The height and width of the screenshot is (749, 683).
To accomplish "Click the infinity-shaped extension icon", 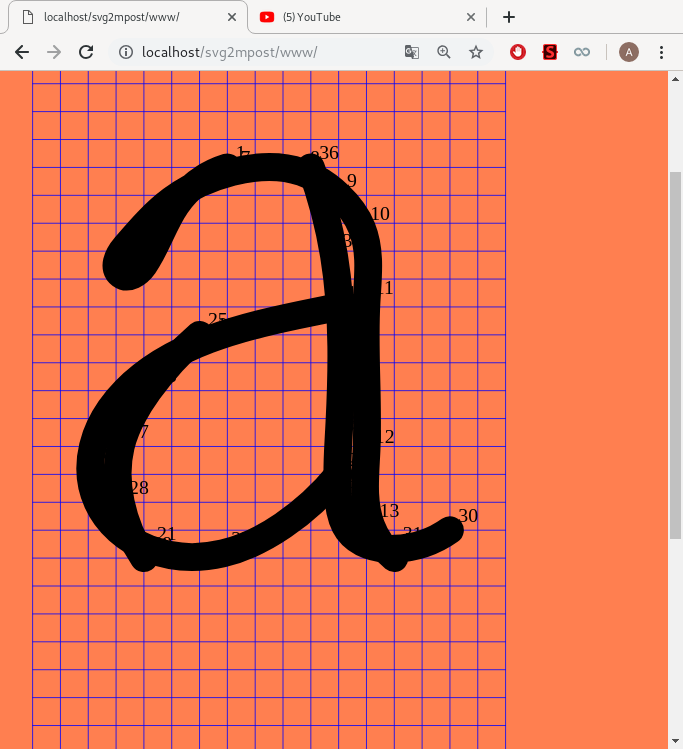I will [581, 52].
